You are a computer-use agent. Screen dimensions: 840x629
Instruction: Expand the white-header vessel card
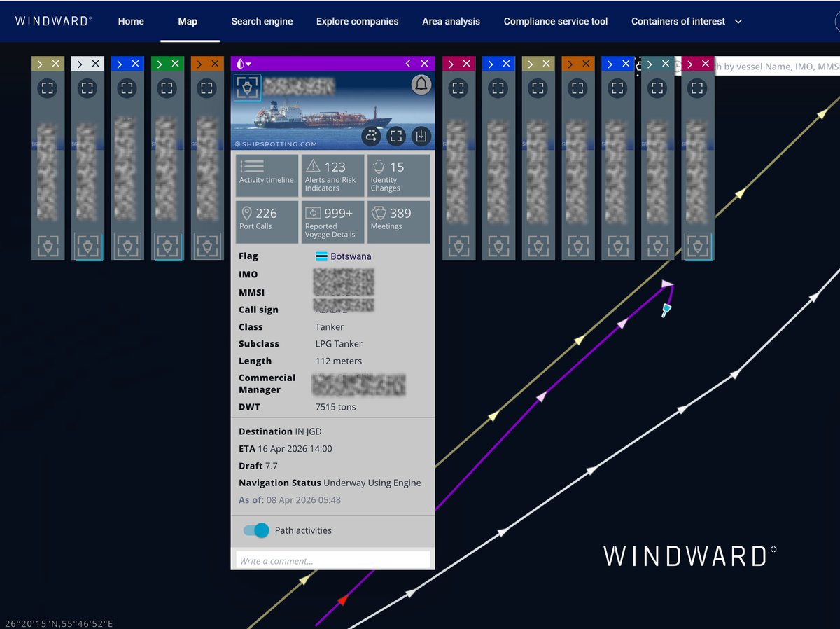tap(79, 64)
